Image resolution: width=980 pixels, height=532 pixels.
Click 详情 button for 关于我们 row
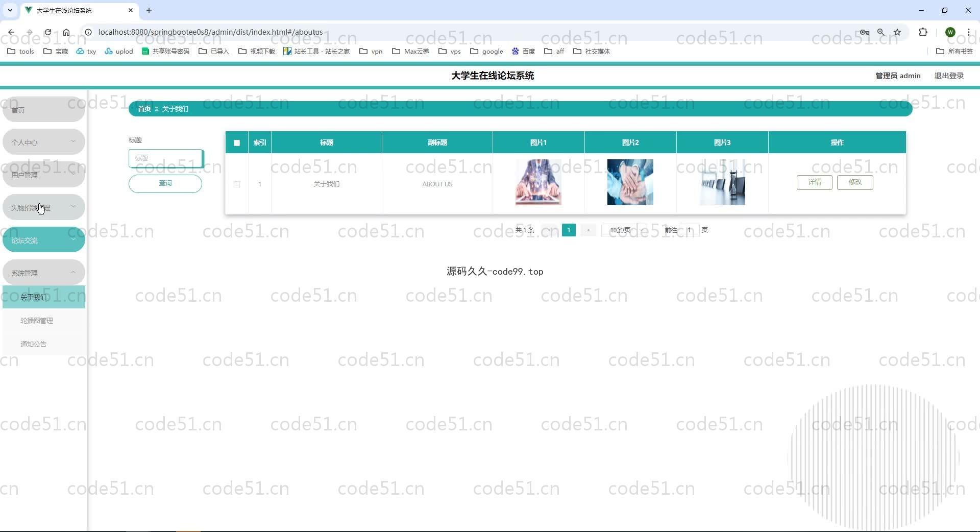coord(815,182)
